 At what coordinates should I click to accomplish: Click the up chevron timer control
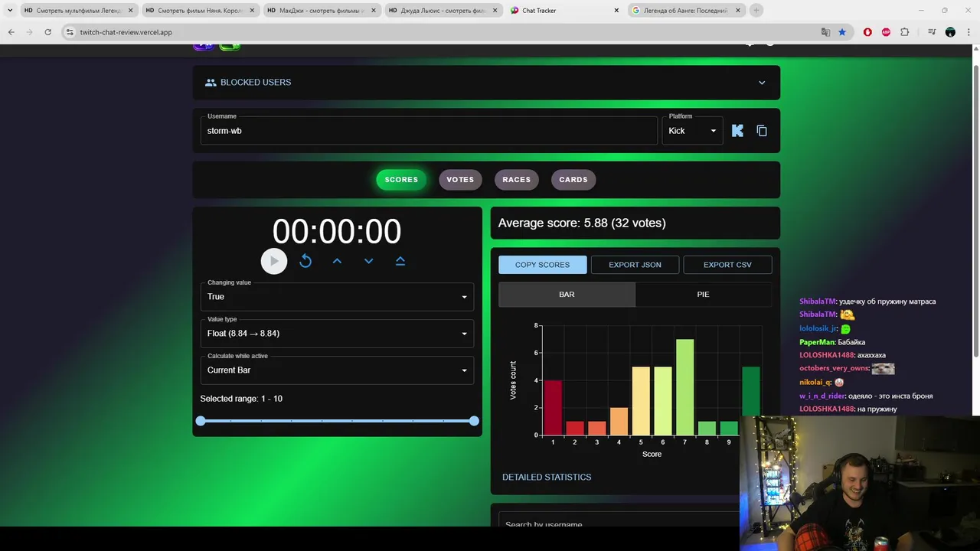point(337,261)
